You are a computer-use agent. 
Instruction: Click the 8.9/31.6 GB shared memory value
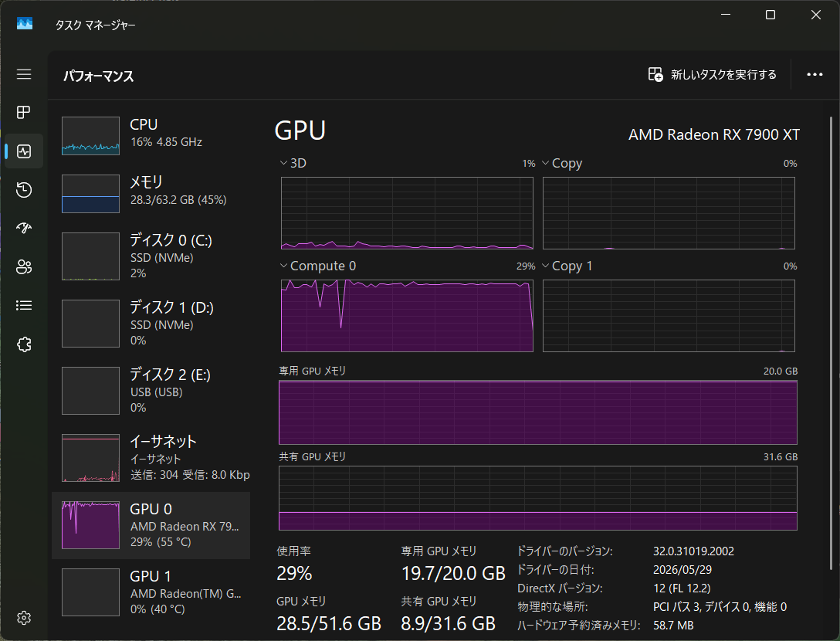449,624
